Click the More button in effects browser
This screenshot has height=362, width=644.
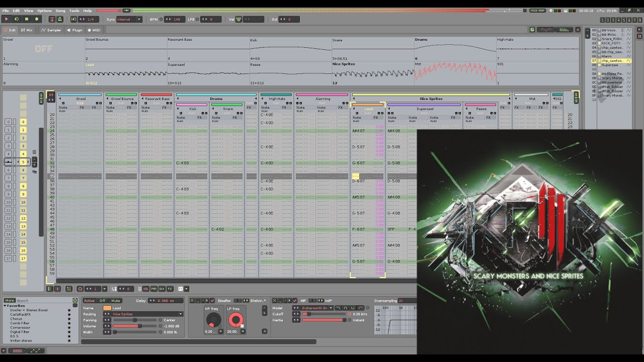click(x=10, y=301)
